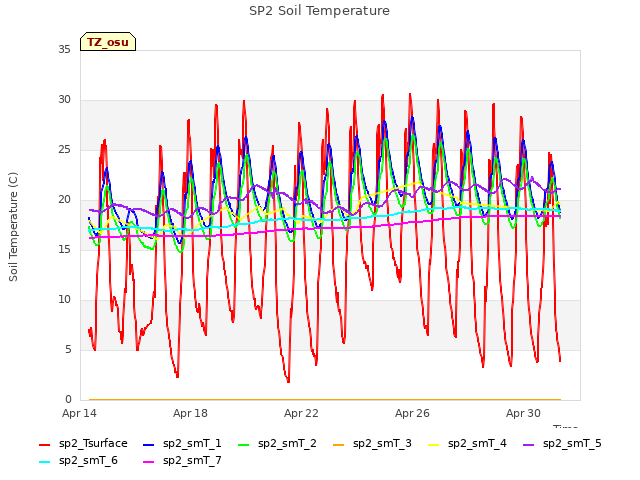
Task: Click the magenta sp2_smT_7 legend swatch
Action: tap(149, 462)
